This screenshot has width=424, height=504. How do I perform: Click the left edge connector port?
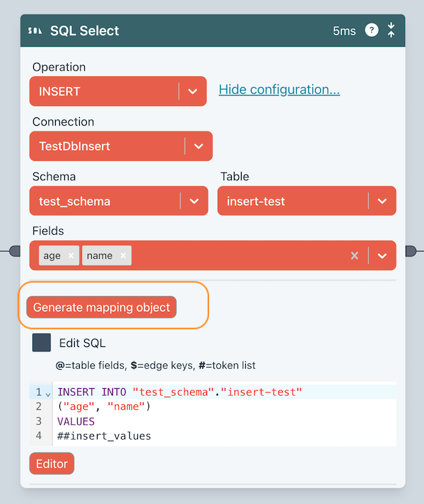(x=16, y=251)
